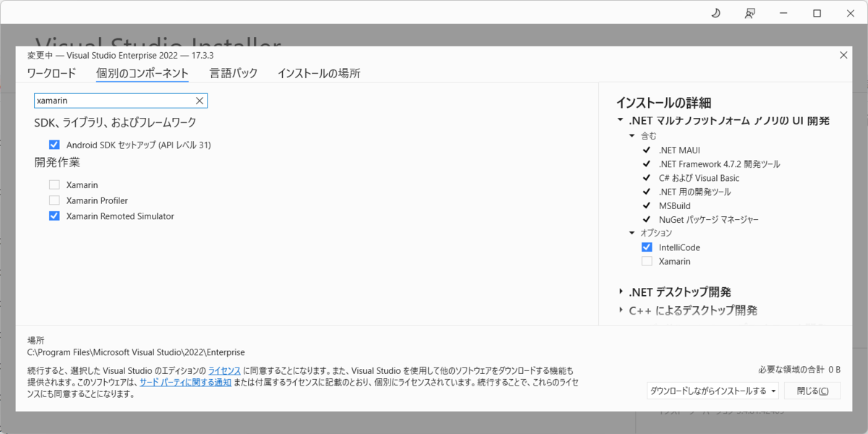Collapse .NET マルチプラットフォーム アプリの UI 開発 section

tap(620, 120)
